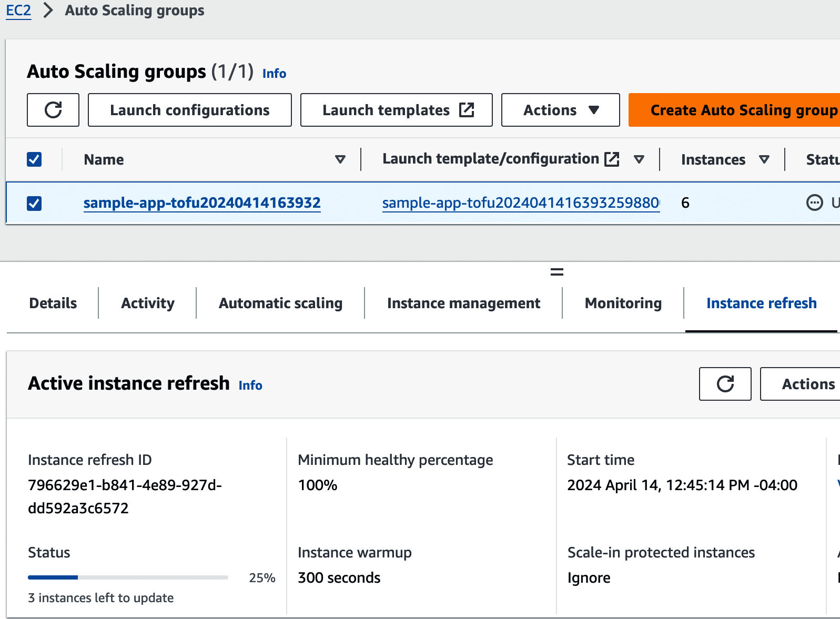Click Info link next to Active instance refresh
This screenshot has width=840, height=619.
pos(250,385)
